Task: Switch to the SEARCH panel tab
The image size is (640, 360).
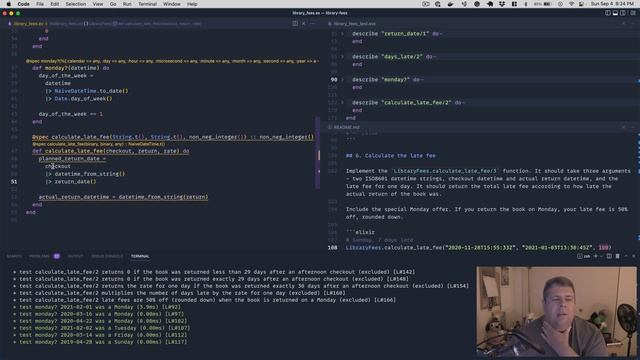Action: click(x=14, y=256)
